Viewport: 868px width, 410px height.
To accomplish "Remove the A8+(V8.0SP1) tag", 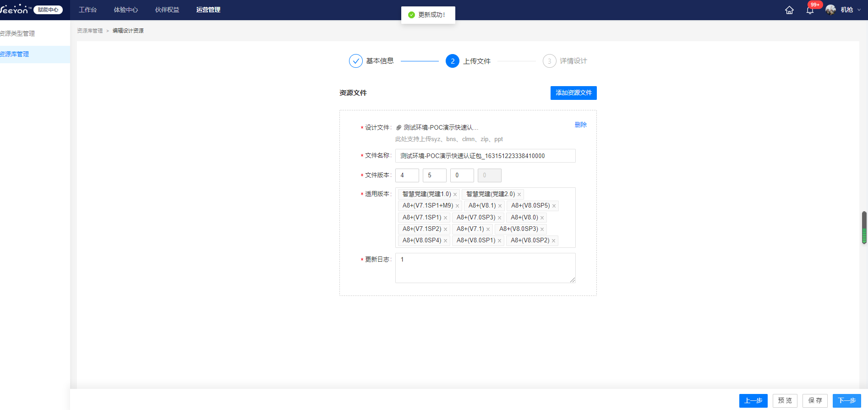I will click(499, 241).
